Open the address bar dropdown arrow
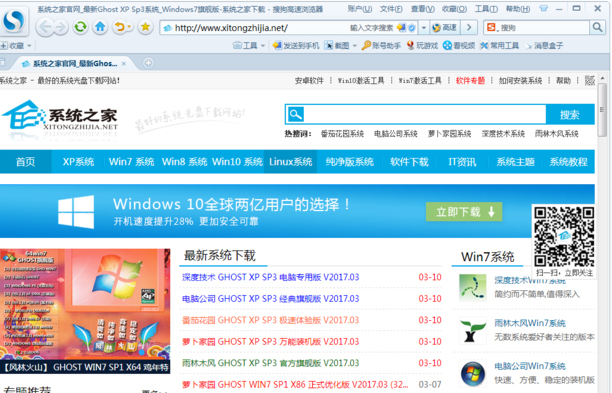Image resolution: width=612 pixels, height=393 pixels. tap(423, 28)
